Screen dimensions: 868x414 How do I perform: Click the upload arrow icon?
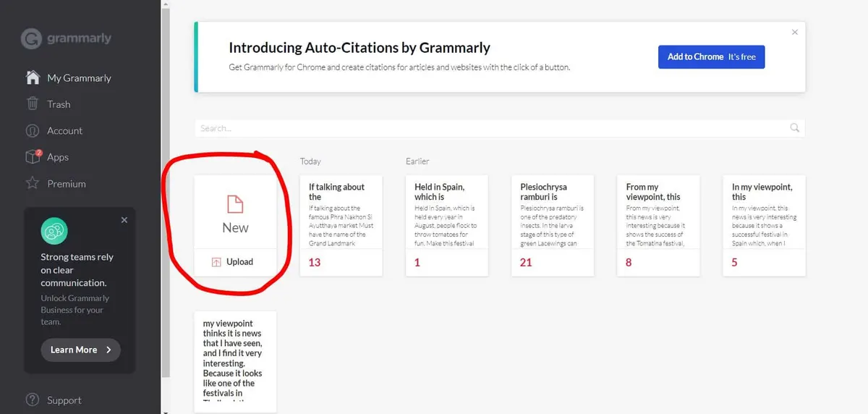(x=216, y=262)
